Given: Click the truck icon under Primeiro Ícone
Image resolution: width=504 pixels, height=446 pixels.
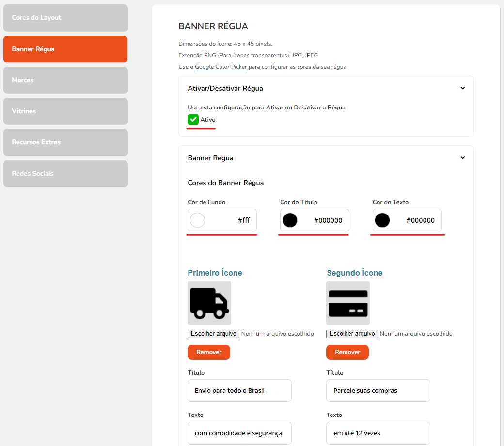Looking at the screenshot, I should (x=209, y=303).
